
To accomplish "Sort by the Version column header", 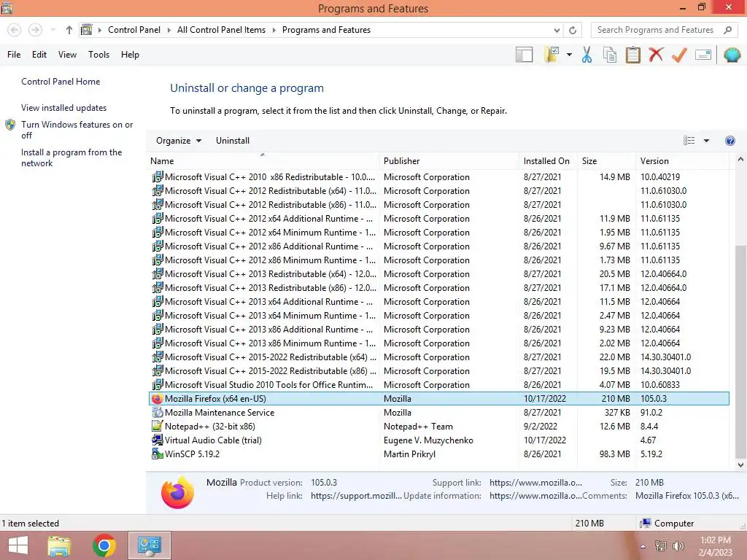I will pos(682,161).
